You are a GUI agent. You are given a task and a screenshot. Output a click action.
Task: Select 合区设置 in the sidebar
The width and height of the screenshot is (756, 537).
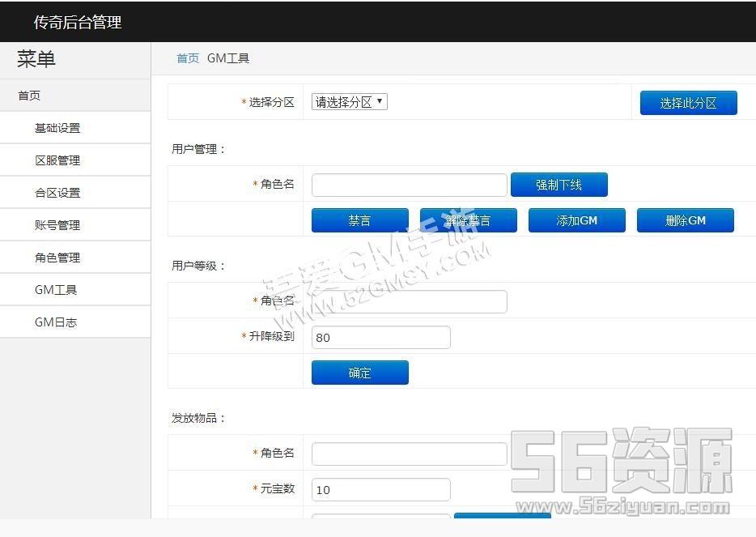tap(57, 193)
